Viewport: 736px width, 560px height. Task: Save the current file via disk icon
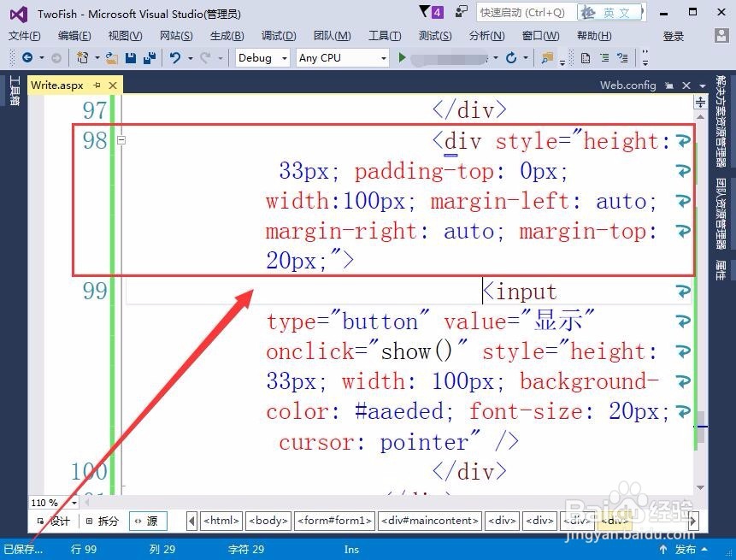[131, 58]
